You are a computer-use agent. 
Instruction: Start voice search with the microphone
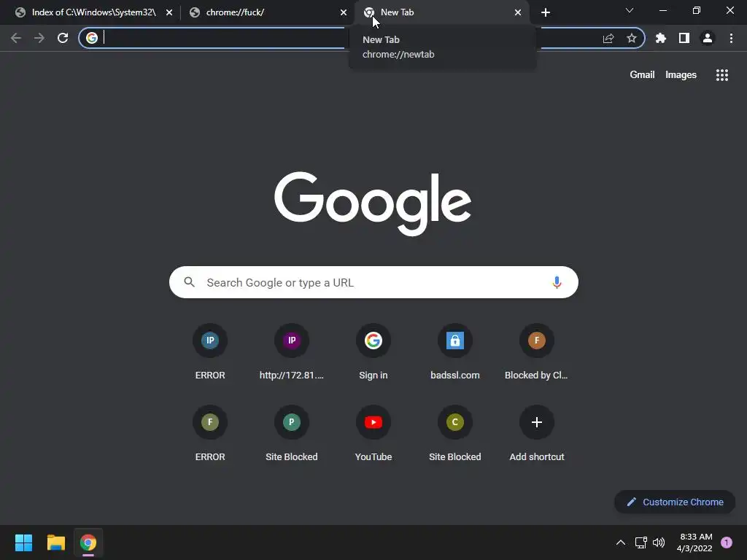coord(557,282)
